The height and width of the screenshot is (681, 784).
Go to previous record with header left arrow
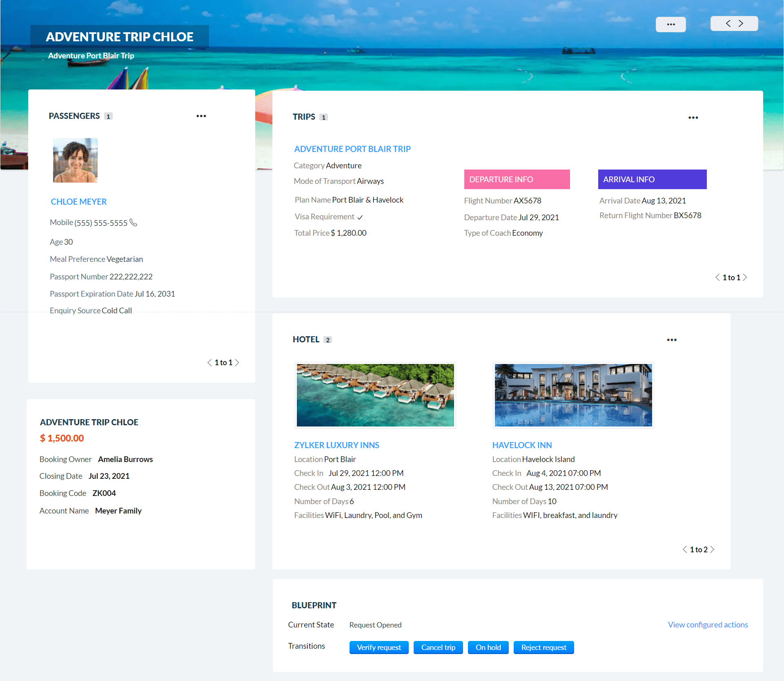(x=728, y=24)
